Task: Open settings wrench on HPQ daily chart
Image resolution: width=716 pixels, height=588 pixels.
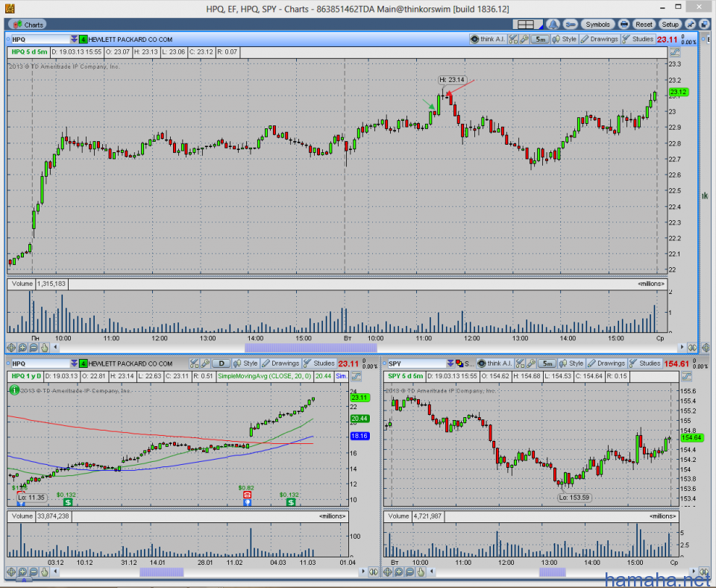Action: click(x=206, y=363)
